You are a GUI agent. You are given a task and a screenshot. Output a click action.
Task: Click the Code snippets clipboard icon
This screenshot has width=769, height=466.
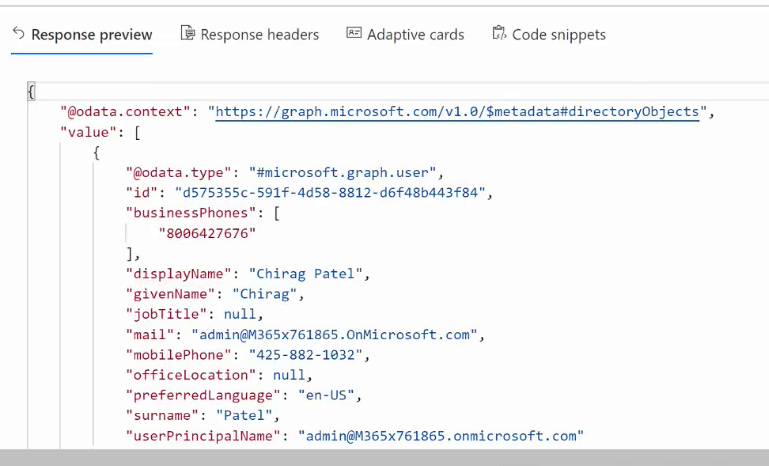click(x=499, y=33)
